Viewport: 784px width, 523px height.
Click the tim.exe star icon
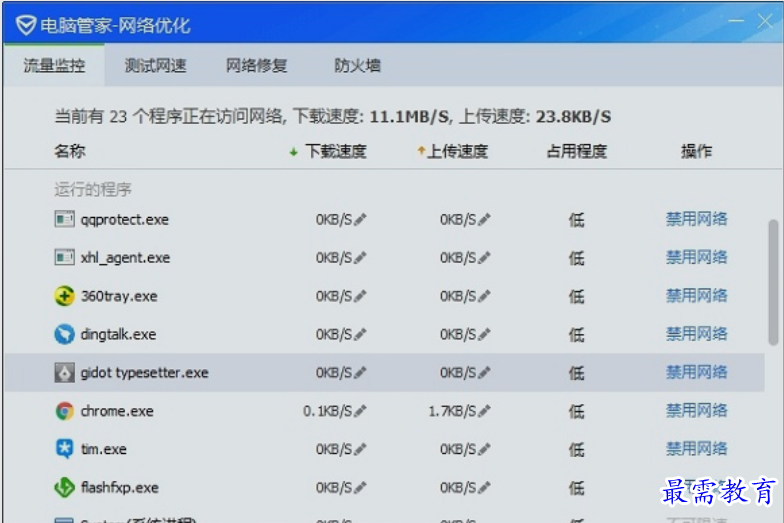(64, 449)
